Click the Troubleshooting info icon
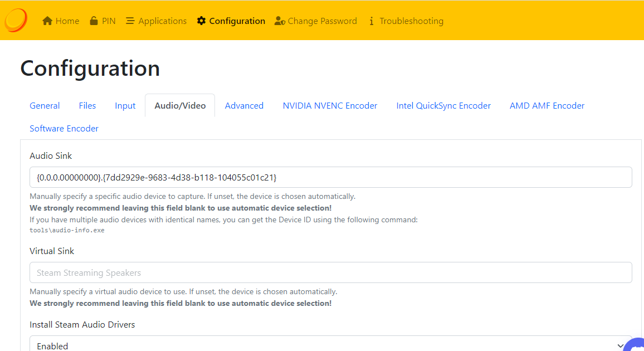The image size is (644, 351). 371,21
